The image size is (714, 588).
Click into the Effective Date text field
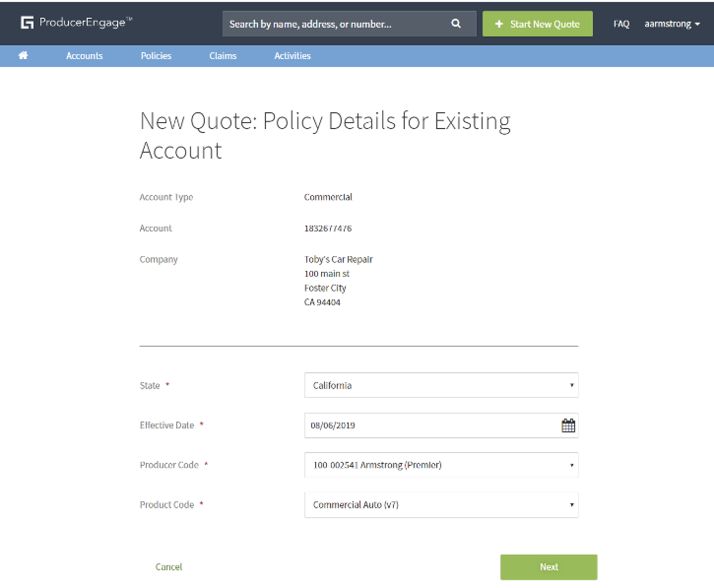point(428,425)
